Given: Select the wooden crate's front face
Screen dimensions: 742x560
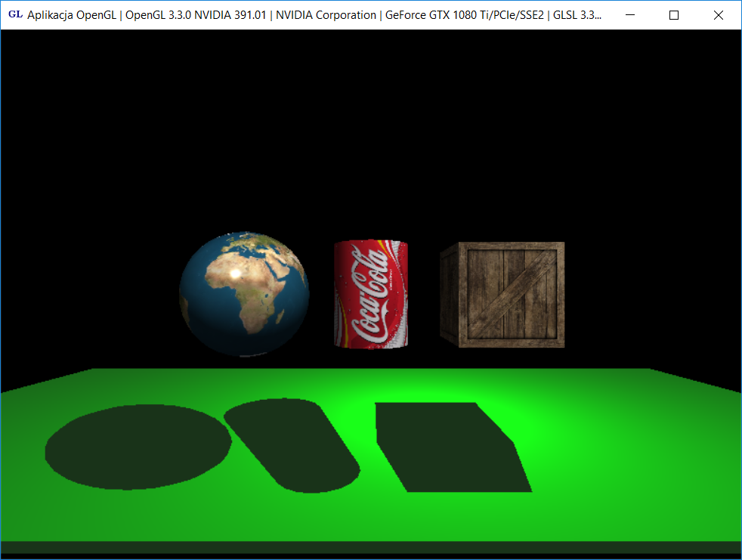Looking at the screenshot, I should coord(514,295).
